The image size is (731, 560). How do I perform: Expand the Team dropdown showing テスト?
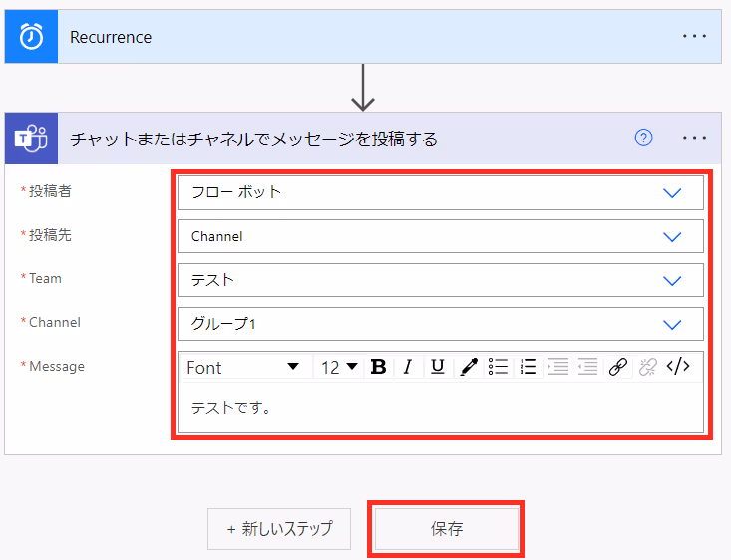pyautogui.click(x=441, y=280)
